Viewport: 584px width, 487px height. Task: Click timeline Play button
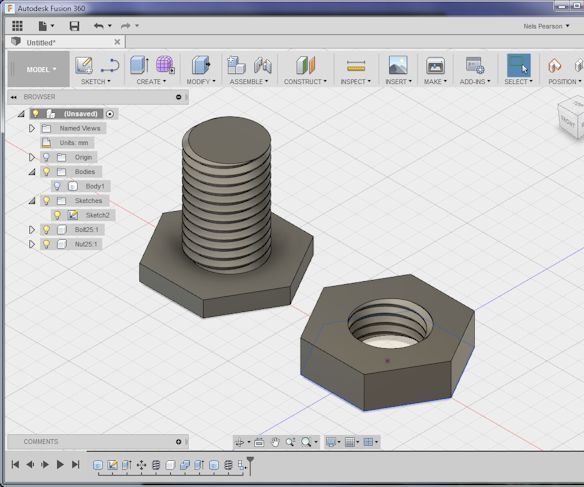pos(60,465)
